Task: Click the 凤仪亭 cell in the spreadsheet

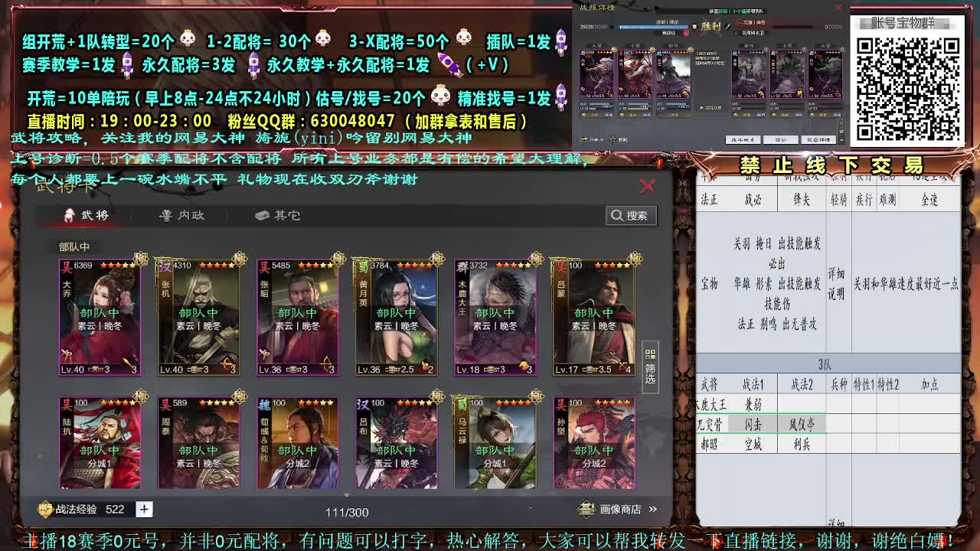Action: pyautogui.click(x=801, y=424)
